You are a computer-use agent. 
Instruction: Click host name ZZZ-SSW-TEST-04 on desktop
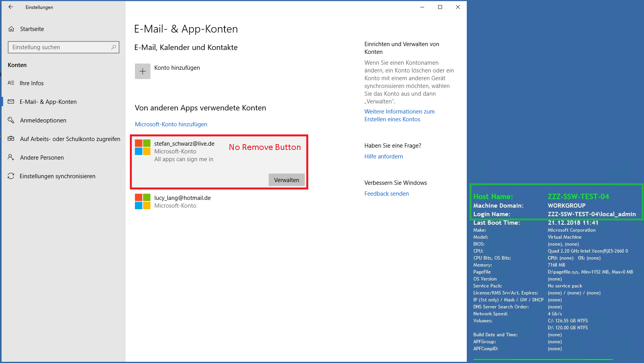[578, 196]
